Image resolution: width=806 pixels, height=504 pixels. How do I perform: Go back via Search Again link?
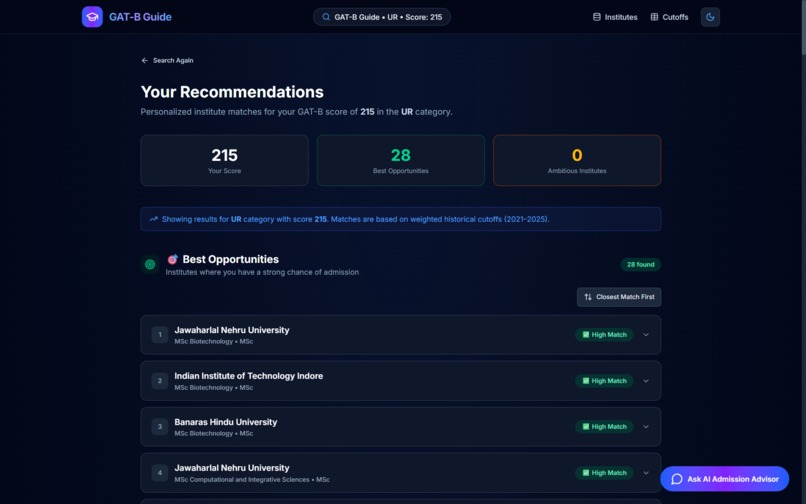(x=168, y=60)
